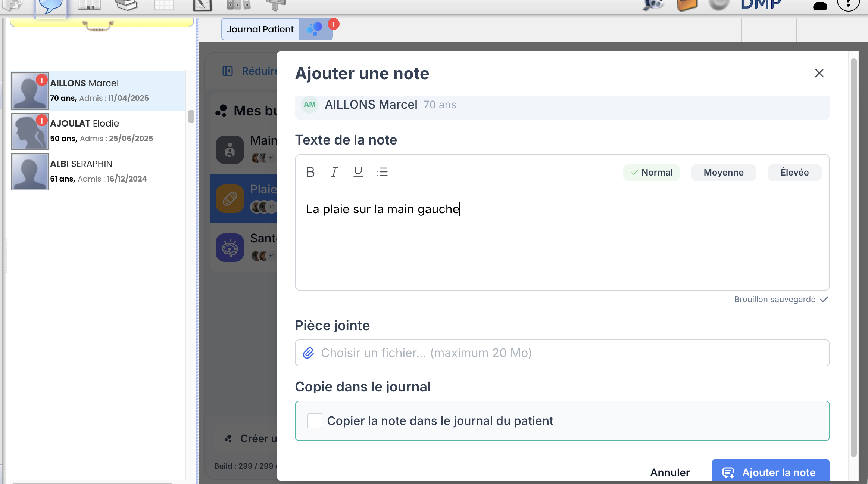Open the Journal Patient tab
The width and height of the screenshot is (868, 484).
pyautogui.click(x=260, y=29)
